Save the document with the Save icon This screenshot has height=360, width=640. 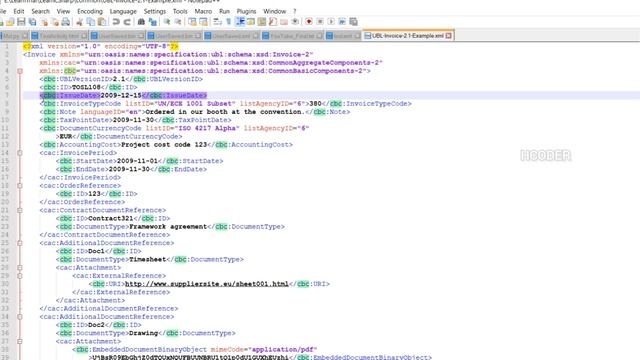(21, 22)
